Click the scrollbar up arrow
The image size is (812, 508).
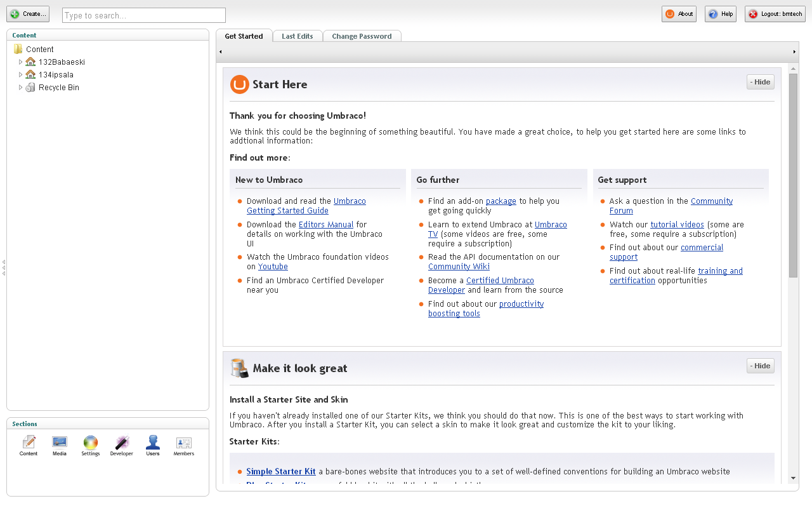(794, 68)
